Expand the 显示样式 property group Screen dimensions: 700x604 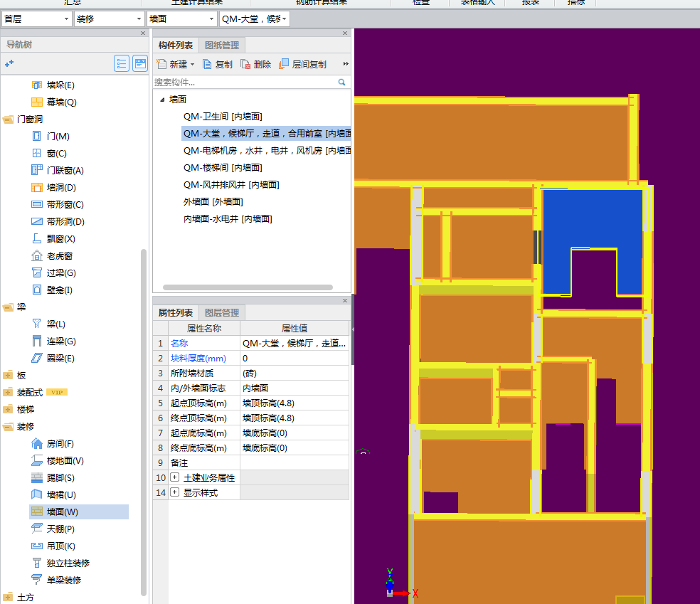(174, 492)
